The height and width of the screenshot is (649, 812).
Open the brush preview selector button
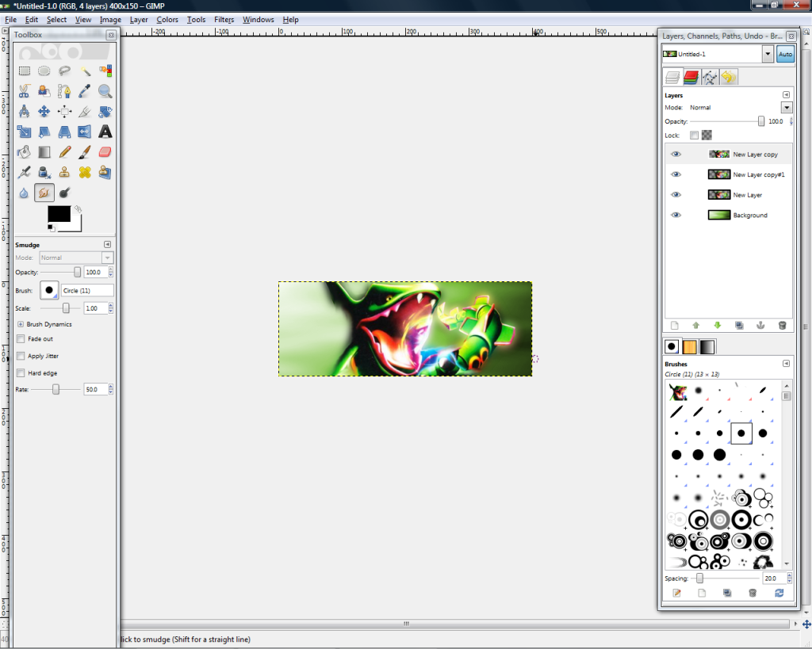click(x=49, y=290)
